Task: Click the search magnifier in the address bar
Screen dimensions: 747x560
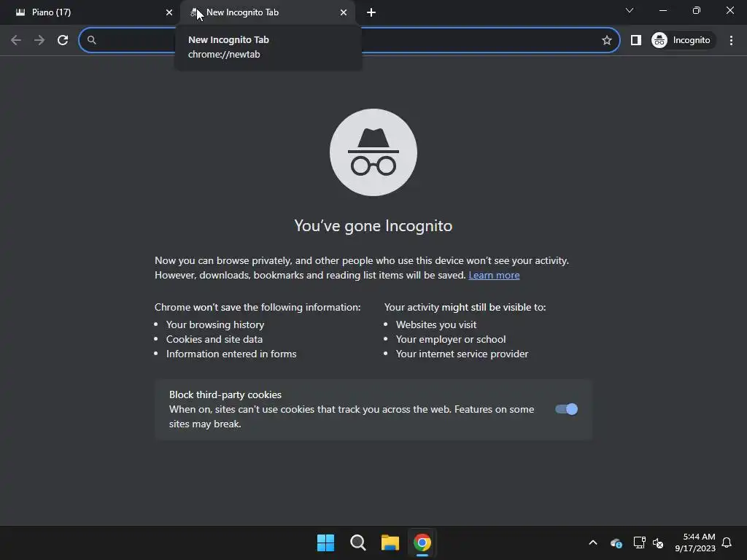Action: click(x=91, y=40)
